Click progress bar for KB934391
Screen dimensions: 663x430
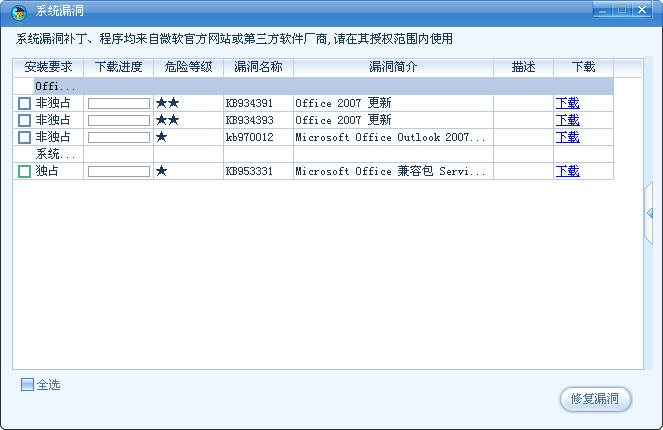pos(119,103)
